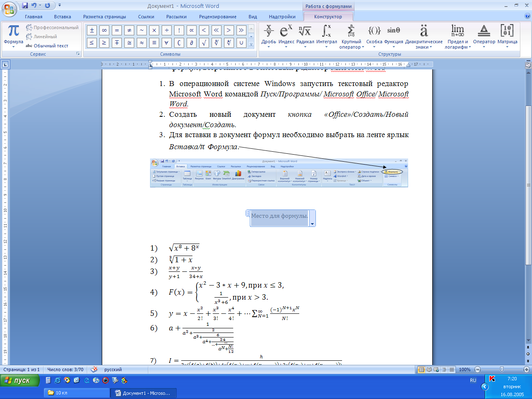Click the Redo icon in Quick Access
Viewport: 532px width, 399px height.
[47, 5]
